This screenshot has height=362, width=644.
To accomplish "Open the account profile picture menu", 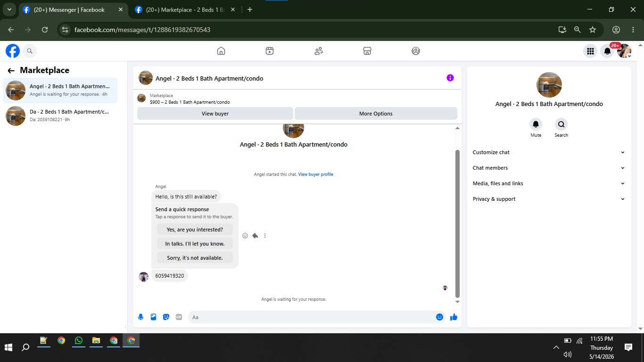I will 624,51.
